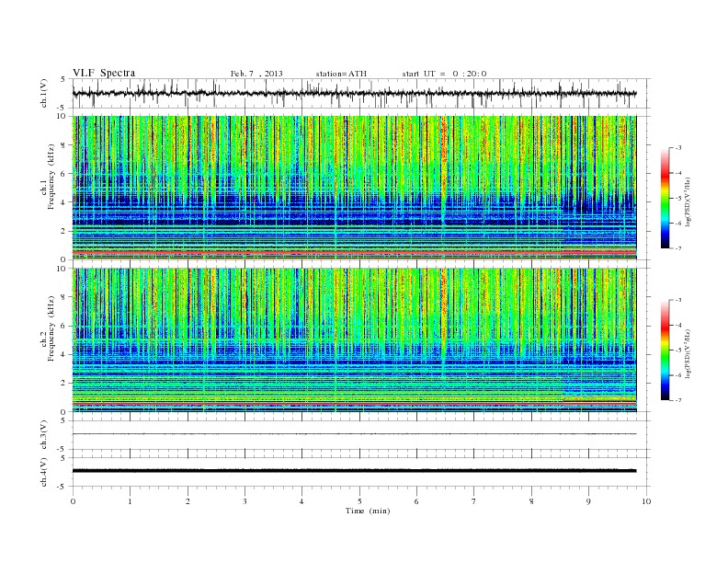Viewport: 728px width, 563px height.
Task: Select the "Time (min)" axis label
Action: (x=368, y=511)
